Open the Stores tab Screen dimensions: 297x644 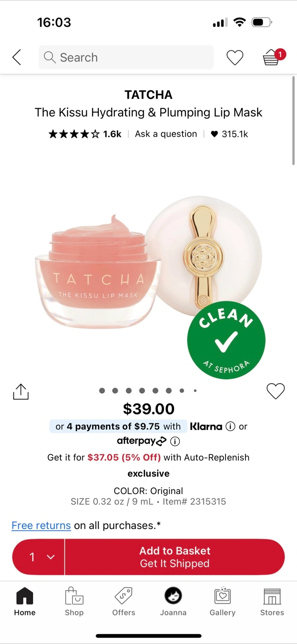pyautogui.click(x=272, y=602)
